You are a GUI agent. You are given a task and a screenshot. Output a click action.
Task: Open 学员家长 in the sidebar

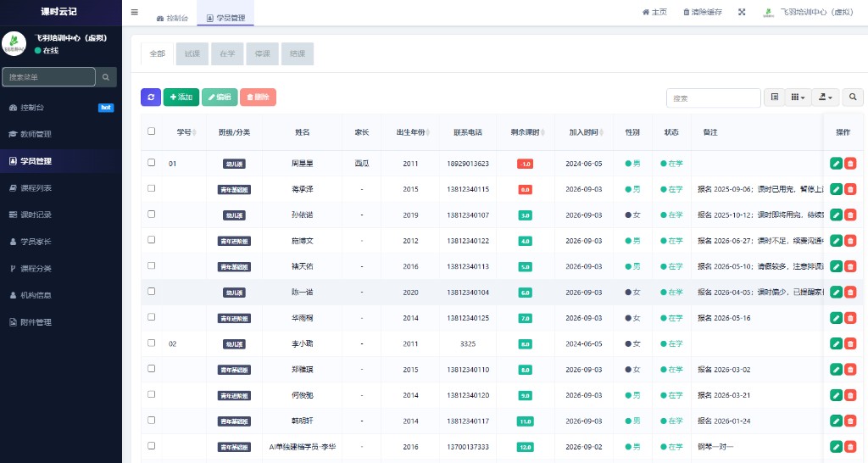click(x=61, y=242)
